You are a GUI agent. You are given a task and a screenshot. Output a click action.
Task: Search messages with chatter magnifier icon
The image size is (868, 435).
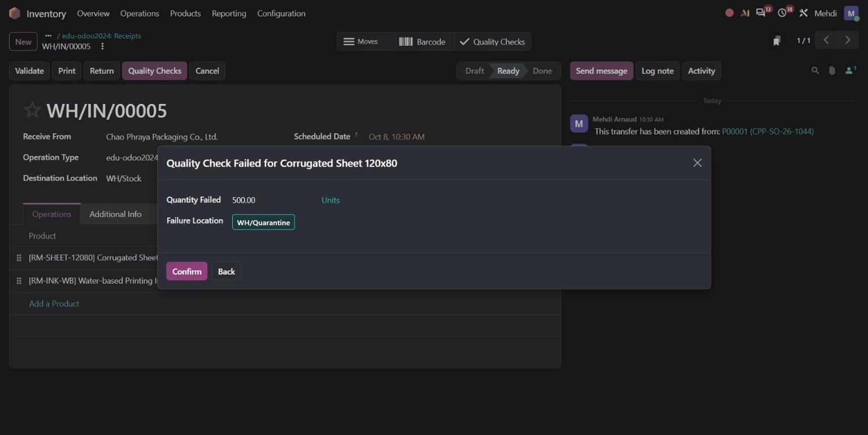coord(815,71)
